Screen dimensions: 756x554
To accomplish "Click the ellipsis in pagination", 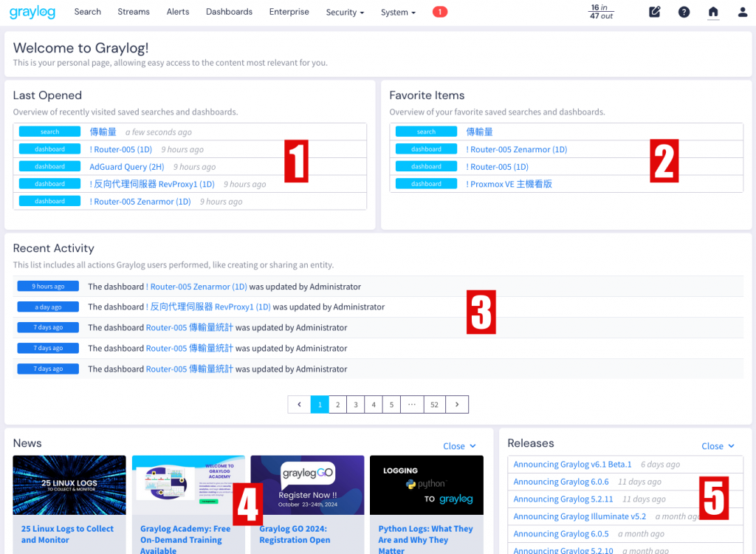I will [412, 404].
